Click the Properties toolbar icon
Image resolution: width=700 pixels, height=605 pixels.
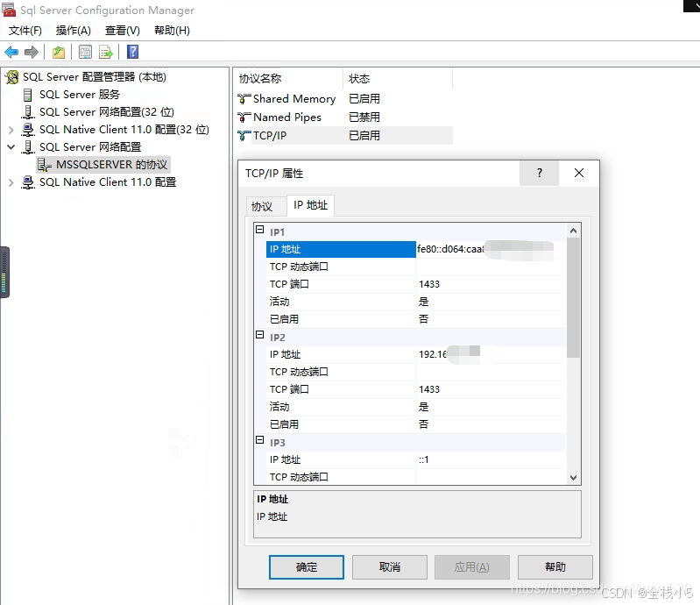pos(85,53)
